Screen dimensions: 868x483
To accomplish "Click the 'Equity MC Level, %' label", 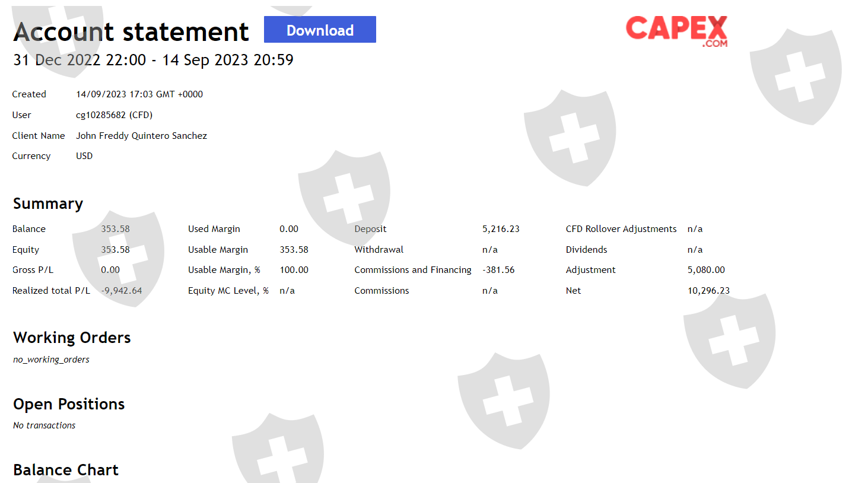I will click(228, 291).
